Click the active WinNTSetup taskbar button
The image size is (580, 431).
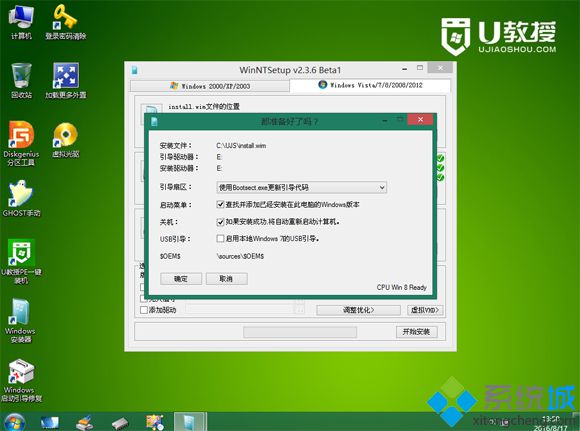click(189, 422)
